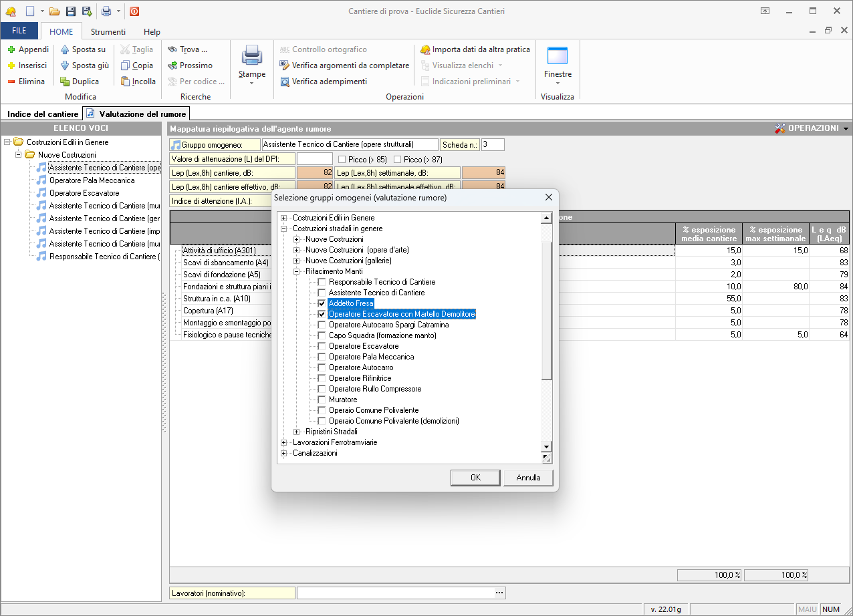Image resolution: width=853 pixels, height=616 pixels.
Task: Uncheck the Addetto Fresa checkbox
Action: [x=322, y=303]
